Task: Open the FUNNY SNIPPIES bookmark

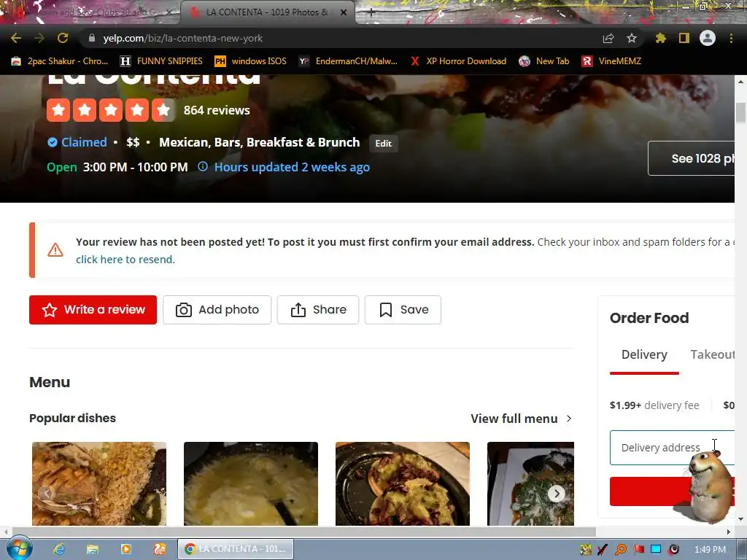Action: point(161,61)
